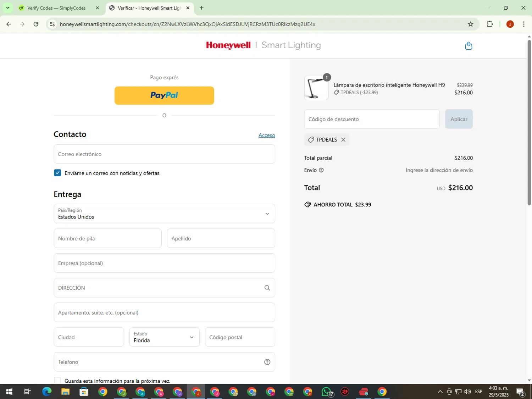Click the Lámpara de escritorio inteligente Honeywell H9 text
Image resolution: width=532 pixels, height=399 pixels.
tap(389, 85)
